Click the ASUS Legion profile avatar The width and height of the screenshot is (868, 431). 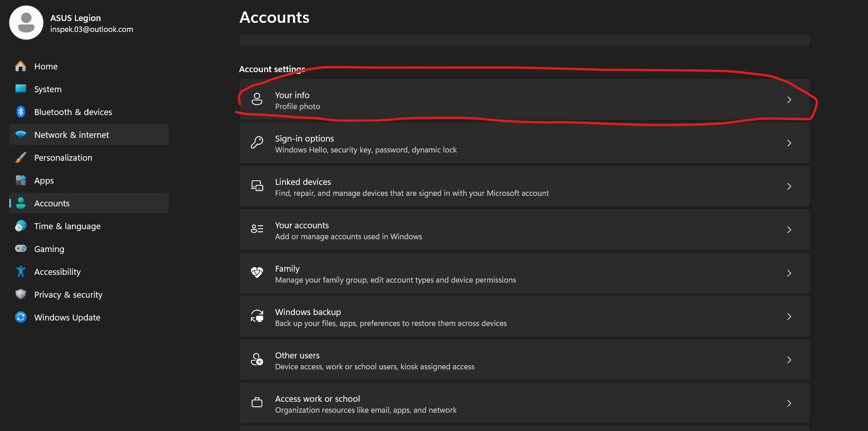tap(26, 23)
